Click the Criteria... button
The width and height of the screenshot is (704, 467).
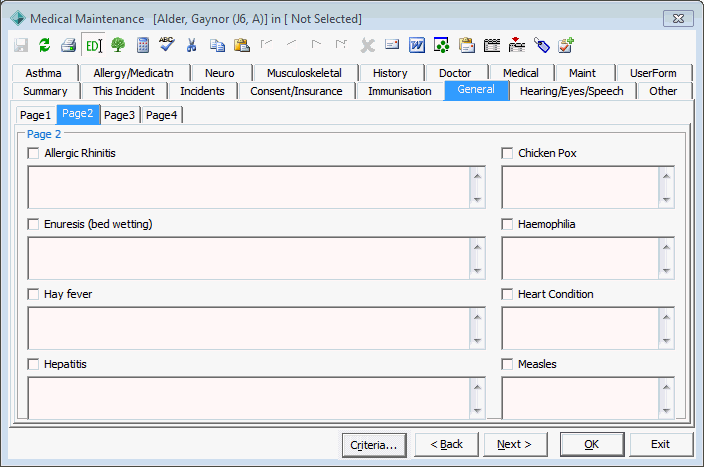(374, 445)
